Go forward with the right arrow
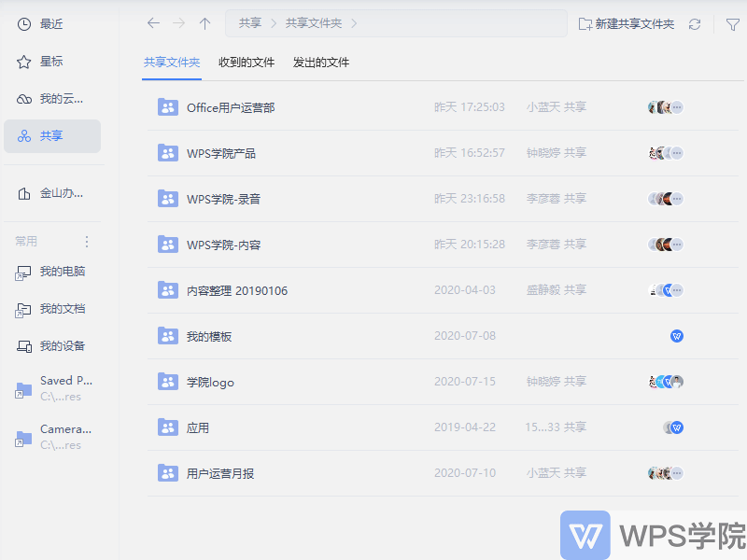Image resolution: width=747 pixels, height=560 pixels. tap(179, 23)
